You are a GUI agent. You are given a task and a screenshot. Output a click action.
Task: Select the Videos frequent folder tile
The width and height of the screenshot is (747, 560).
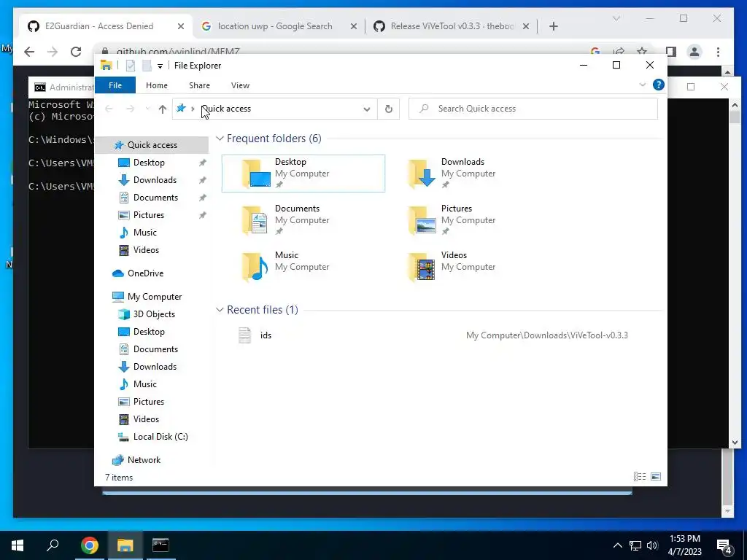click(469, 267)
